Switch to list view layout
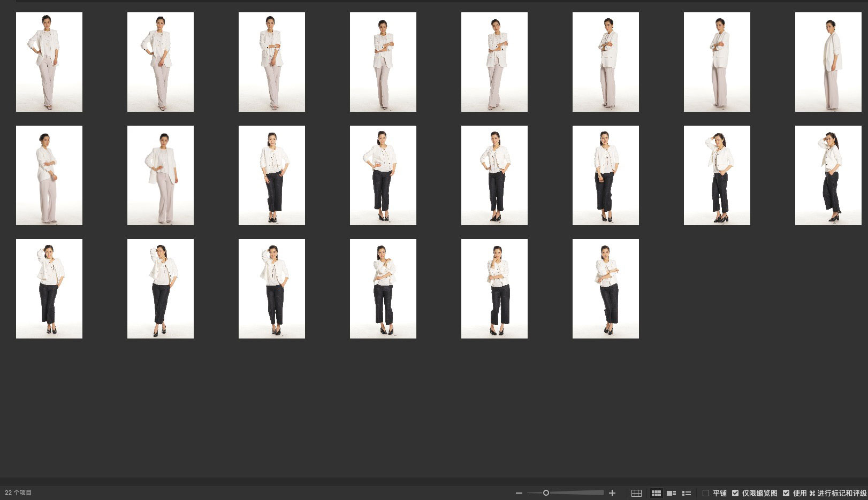Screen dimensions: 868x500 click(687, 493)
